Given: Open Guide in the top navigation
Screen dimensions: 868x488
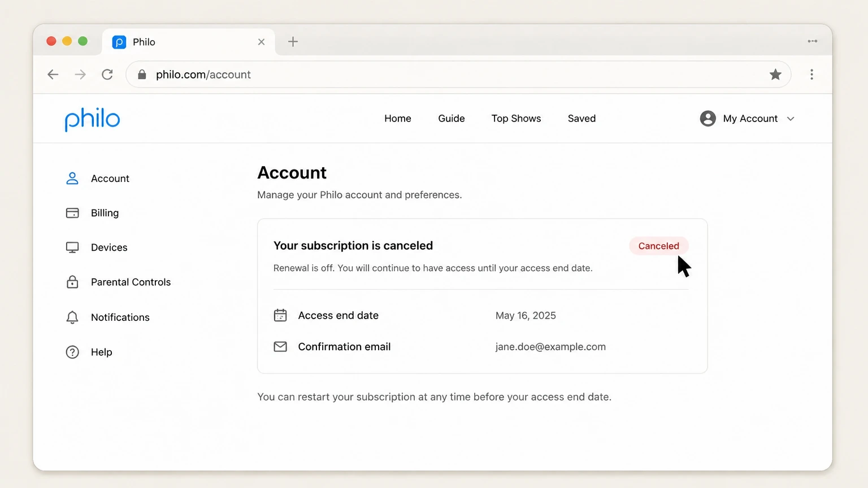Looking at the screenshot, I should tap(452, 119).
